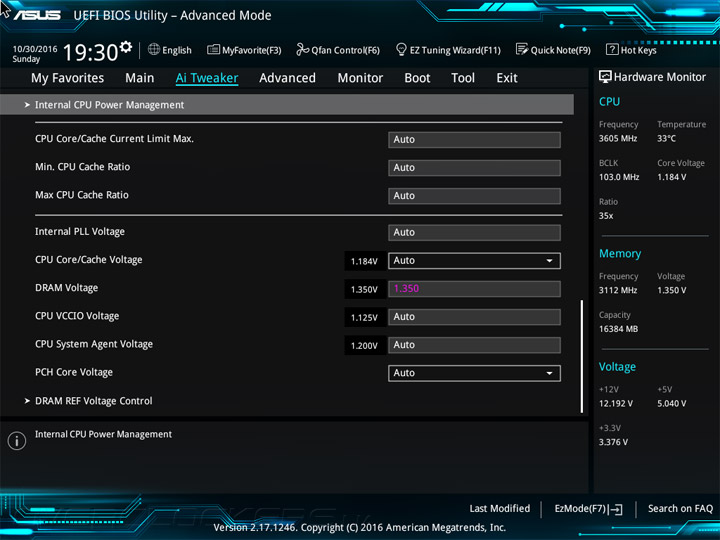Viewport: 720px width, 540px height.
Task: Click the EzMode exit arrow icon
Action: tap(616, 509)
